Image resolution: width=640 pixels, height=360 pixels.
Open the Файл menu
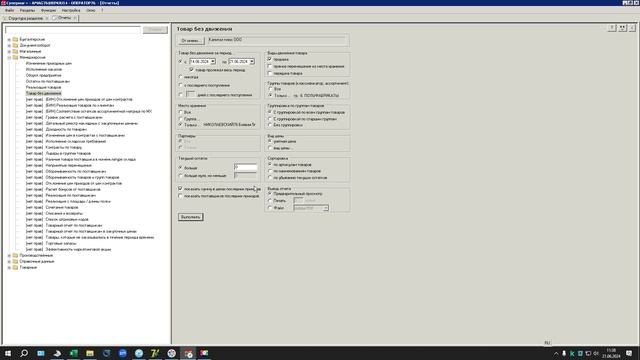coord(9,10)
